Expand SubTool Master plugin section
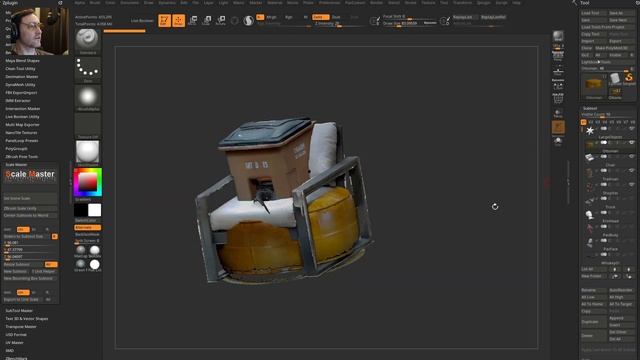This screenshot has width=640, height=360. pos(19,311)
